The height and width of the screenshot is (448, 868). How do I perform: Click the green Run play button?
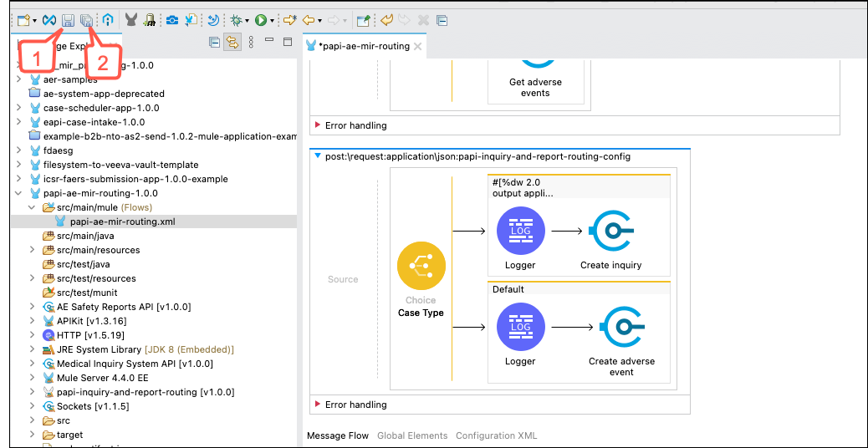click(260, 20)
